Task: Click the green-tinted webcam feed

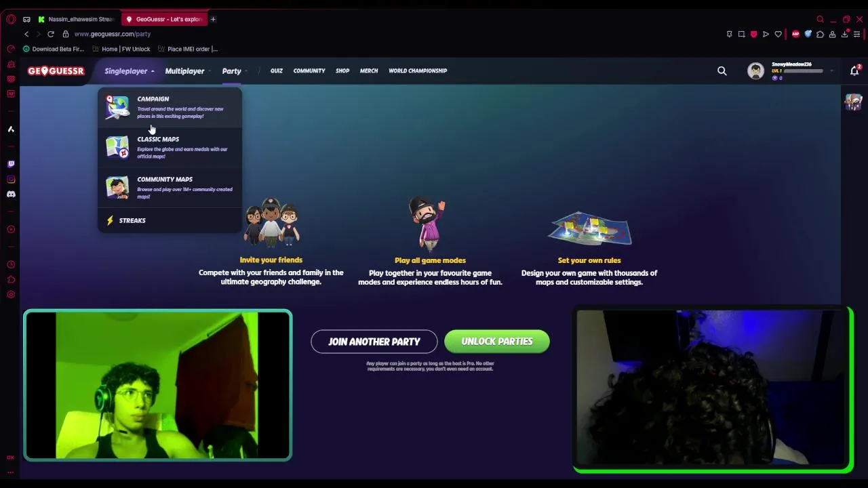Action: [x=157, y=385]
